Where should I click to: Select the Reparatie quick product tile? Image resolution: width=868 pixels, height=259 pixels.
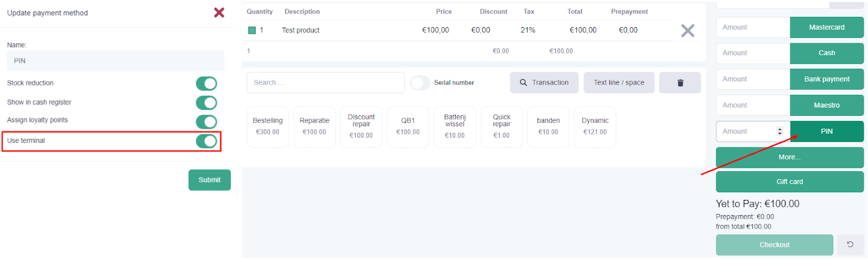(314, 127)
